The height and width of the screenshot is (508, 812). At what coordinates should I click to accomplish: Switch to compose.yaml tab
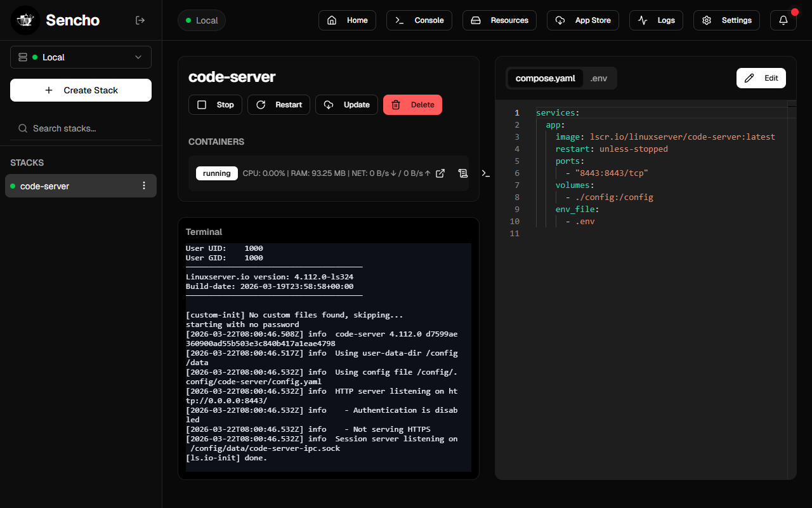545,78
